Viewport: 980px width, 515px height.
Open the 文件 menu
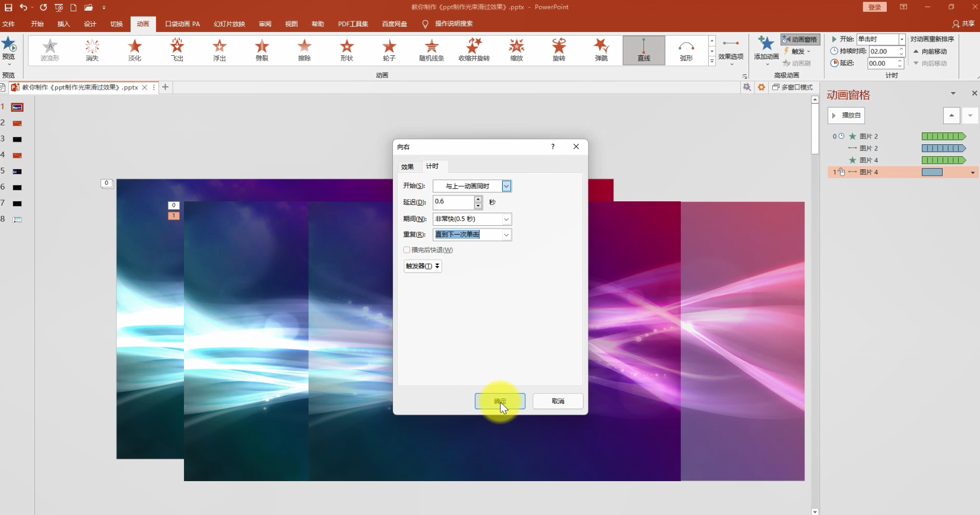point(8,24)
